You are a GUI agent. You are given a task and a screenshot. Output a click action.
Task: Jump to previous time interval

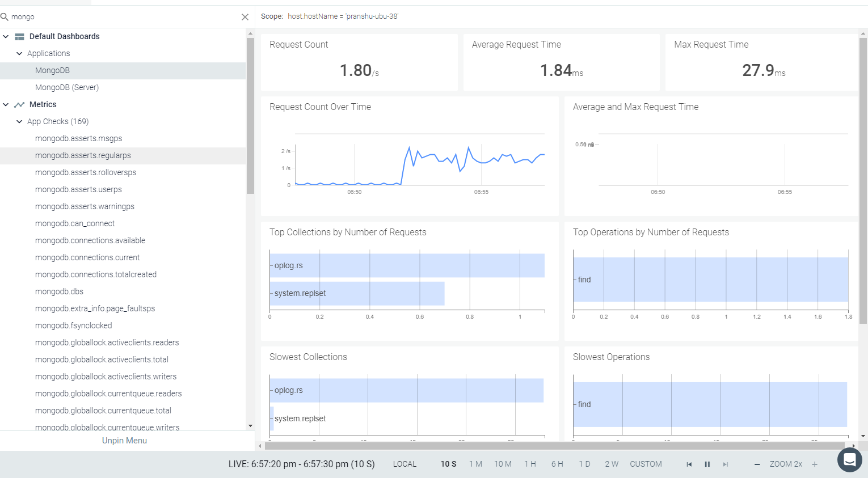[x=689, y=464]
